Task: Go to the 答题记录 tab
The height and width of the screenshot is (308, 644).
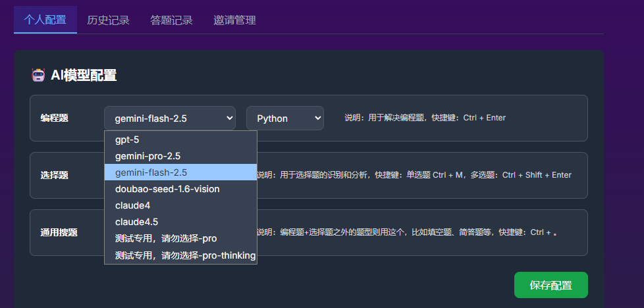Action: tap(171, 20)
